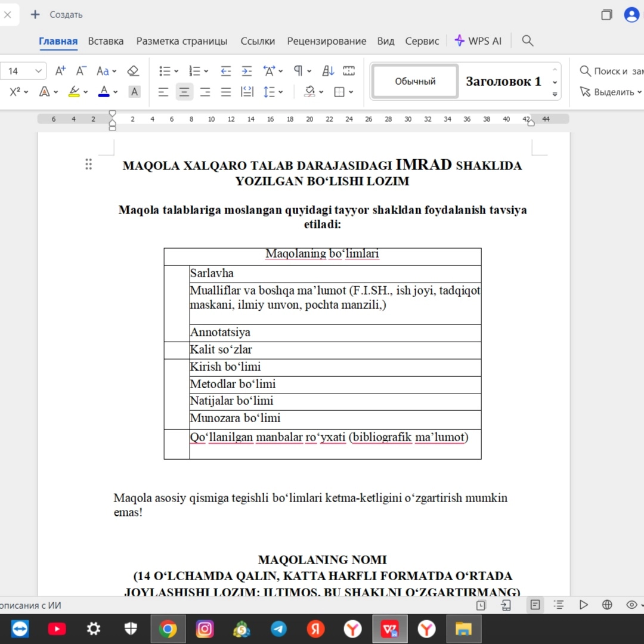Open Telegram from the taskbar
This screenshot has width=644, height=644.
278,628
